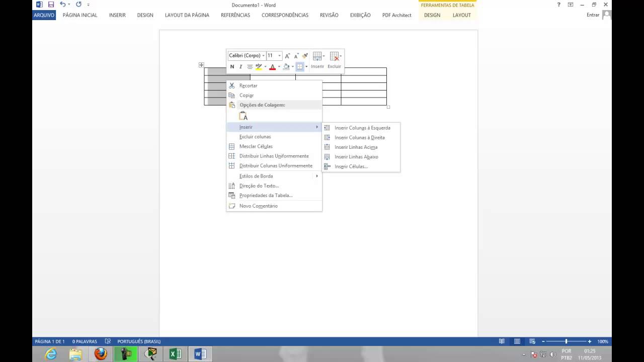Open the LAYOUT DA PÁGINA ribbon tab
Image resolution: width=644 pixels, height=362 pixels.
(187, 15)
